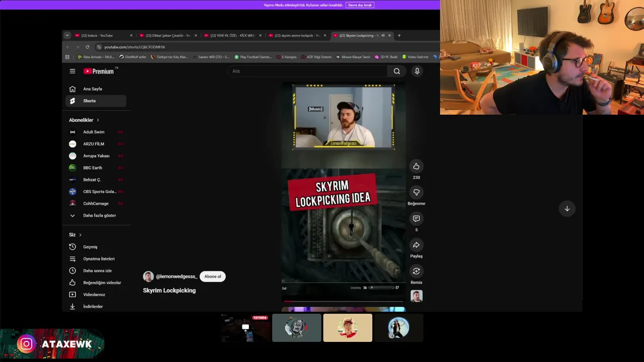Open the tab search dropdown arrow
Viewport: 644px width, 362px height.
[67, 35]
